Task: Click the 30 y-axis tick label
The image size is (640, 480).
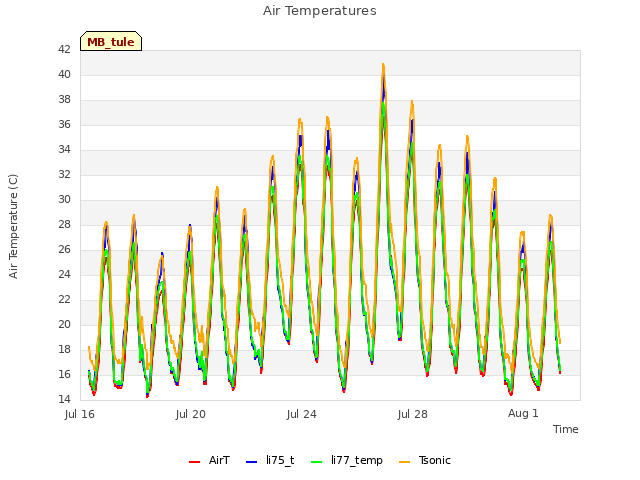Action: (64, 200)
